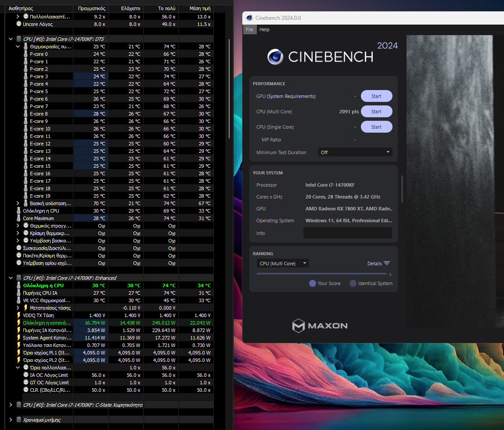This screenshot has height=430, width=504.
Task: Collapse the CPU [#0] i7-14700KF DTS group
Action: (11, 39)
